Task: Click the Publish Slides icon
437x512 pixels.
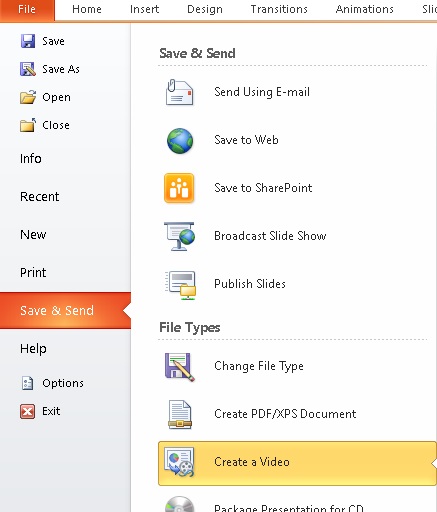Action: 180,285
